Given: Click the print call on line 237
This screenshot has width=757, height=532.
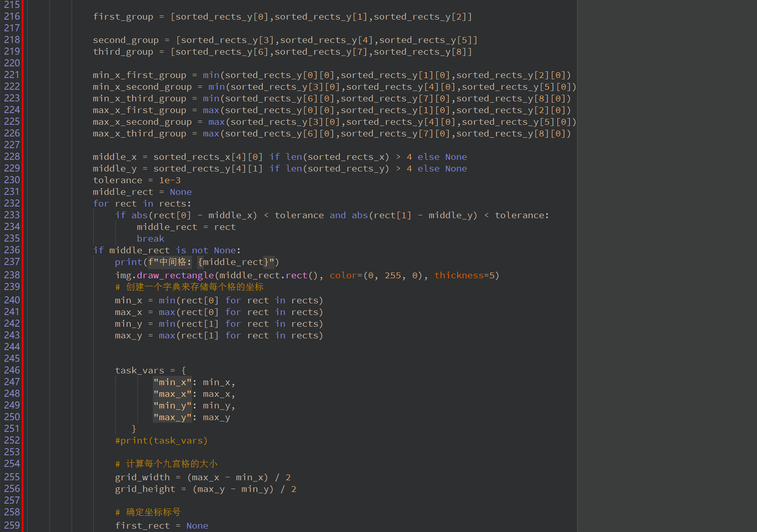Looking at the screenshot, I should coord(129,262).
